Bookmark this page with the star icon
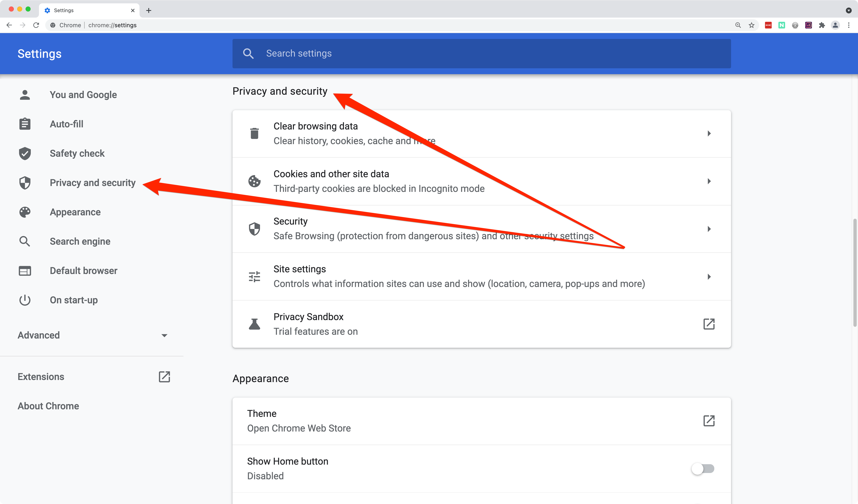Image resolution: width=858 pixels, height=504 pixels. click(x=751, y=25)
